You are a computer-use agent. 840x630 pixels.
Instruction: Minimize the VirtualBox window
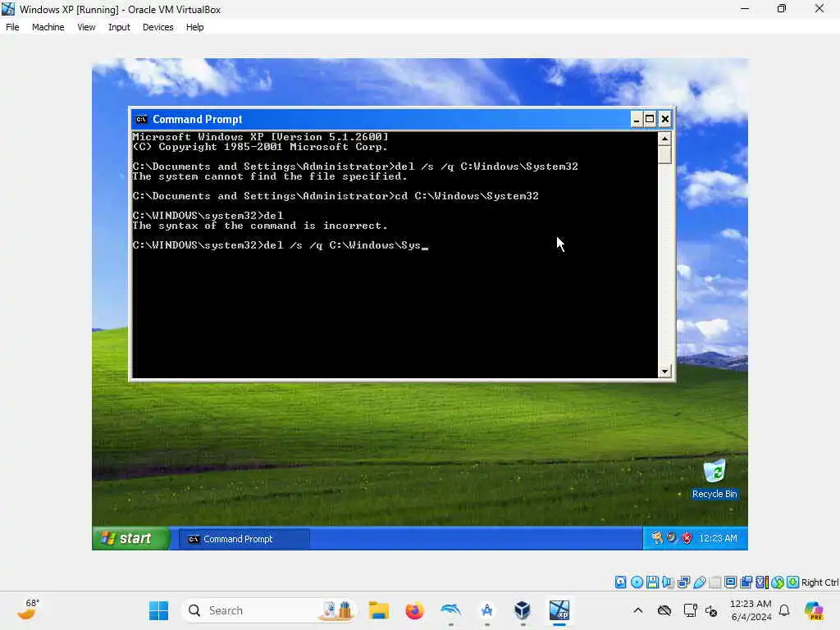tap(745, 8)
